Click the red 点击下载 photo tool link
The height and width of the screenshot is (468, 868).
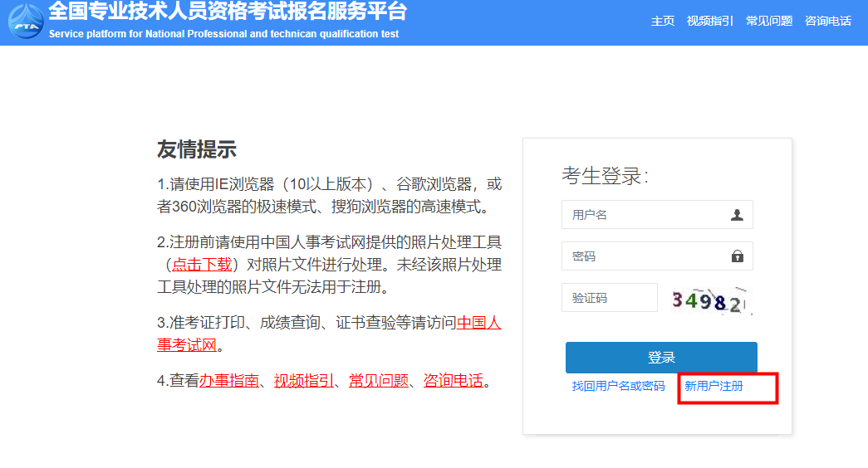[202, 265]
